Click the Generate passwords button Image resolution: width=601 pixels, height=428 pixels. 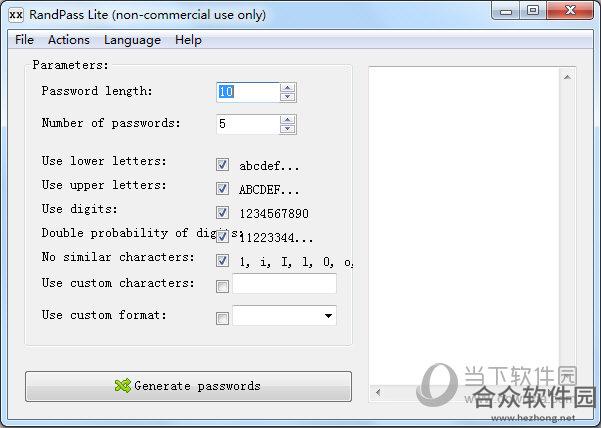(188, 386)
